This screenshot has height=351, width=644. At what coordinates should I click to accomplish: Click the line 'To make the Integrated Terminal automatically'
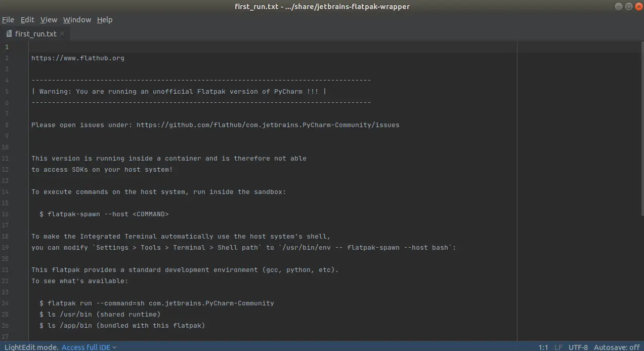181,237
